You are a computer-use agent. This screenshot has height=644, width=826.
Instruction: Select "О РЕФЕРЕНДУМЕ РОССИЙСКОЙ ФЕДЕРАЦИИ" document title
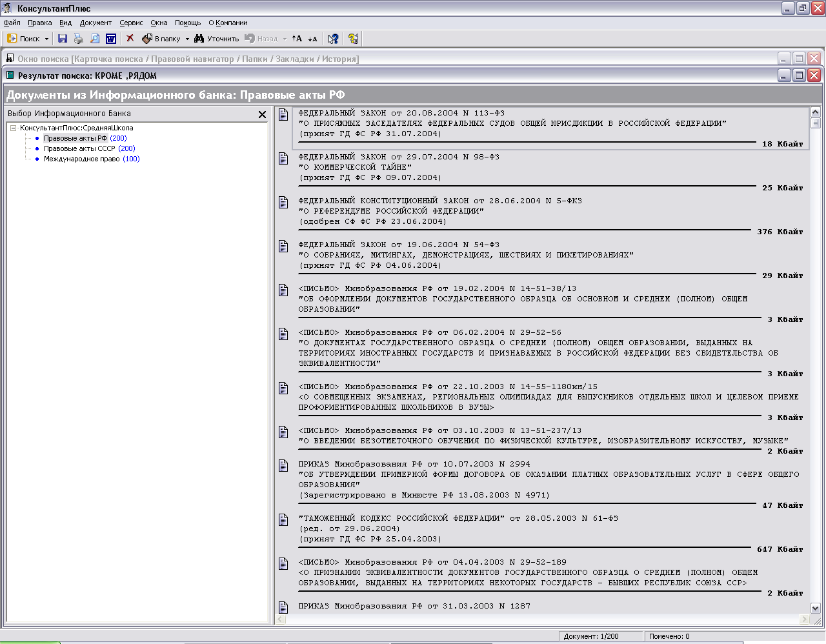[391, 211]
